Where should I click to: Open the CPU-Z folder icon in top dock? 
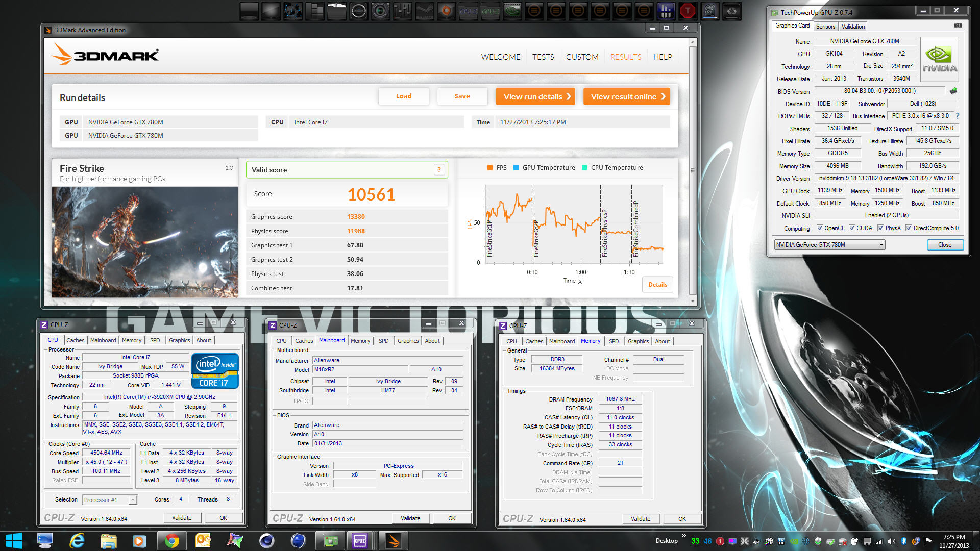tap(468, 11)
